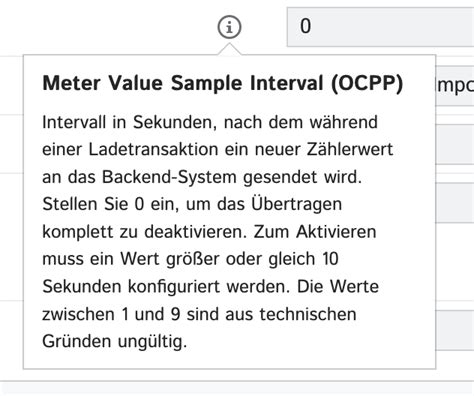This screenshot has height=396, width=474.
Task: Select the field beside the "Stellen Sie 0 ein" line
Action: click(x=455, y=203)
